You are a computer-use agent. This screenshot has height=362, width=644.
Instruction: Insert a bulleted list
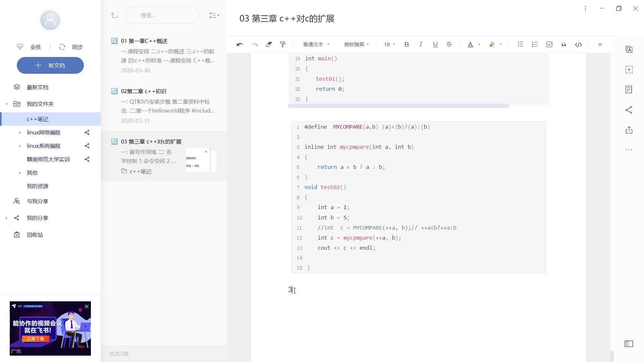[520, 44]
